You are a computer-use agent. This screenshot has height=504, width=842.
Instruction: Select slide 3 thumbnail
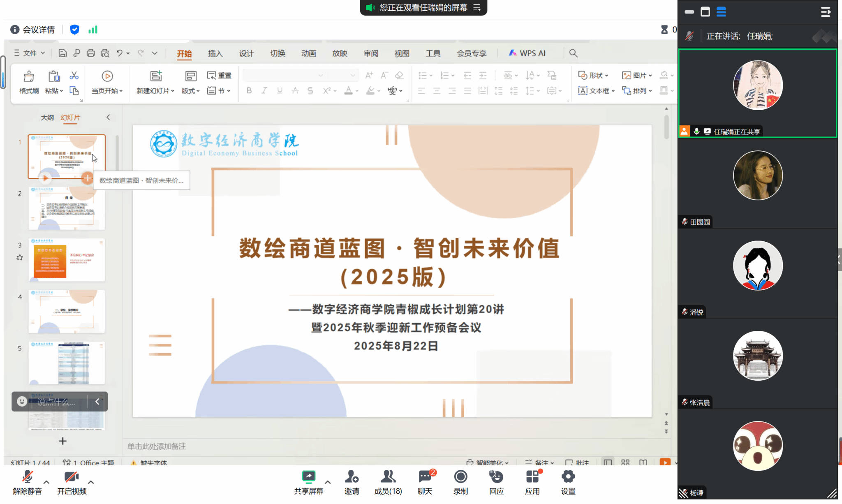(x=67, y=260)
